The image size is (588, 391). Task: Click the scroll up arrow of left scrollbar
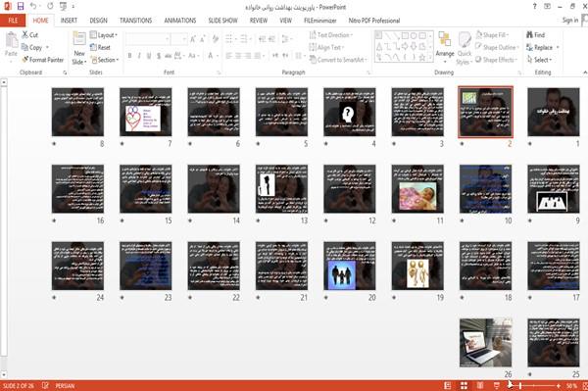point(4,81)
